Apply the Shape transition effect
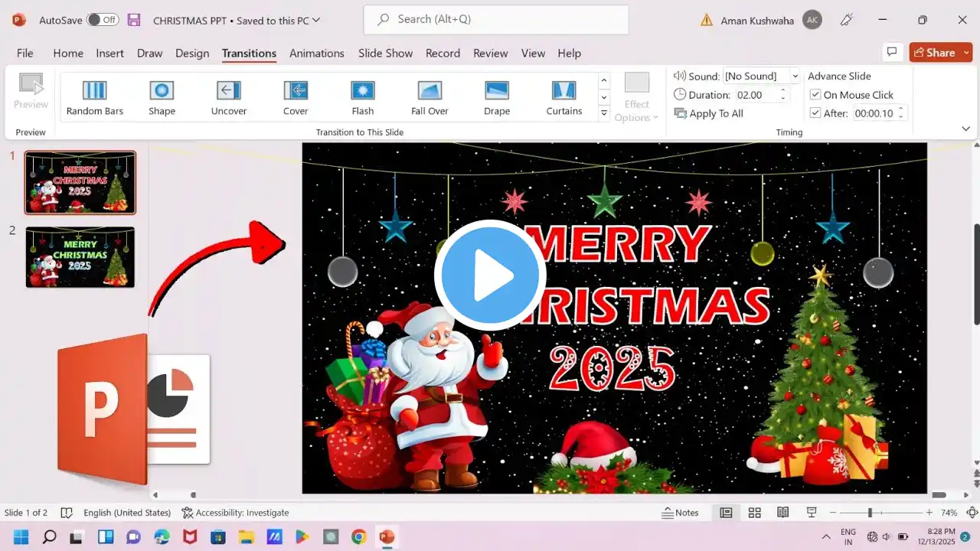The height and width of the screenshot is (551, 980). click(162, 98)
